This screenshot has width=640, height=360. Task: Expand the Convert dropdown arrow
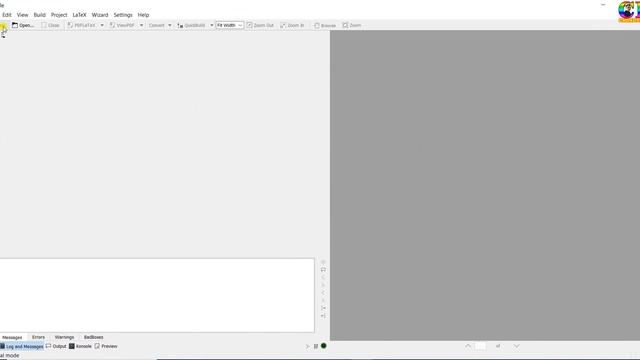(170, 25)
